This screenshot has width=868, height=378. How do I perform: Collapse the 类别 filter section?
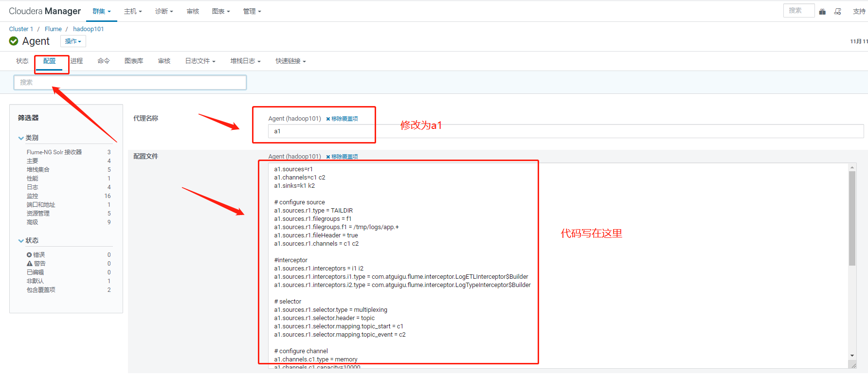[x=28, y=138]
